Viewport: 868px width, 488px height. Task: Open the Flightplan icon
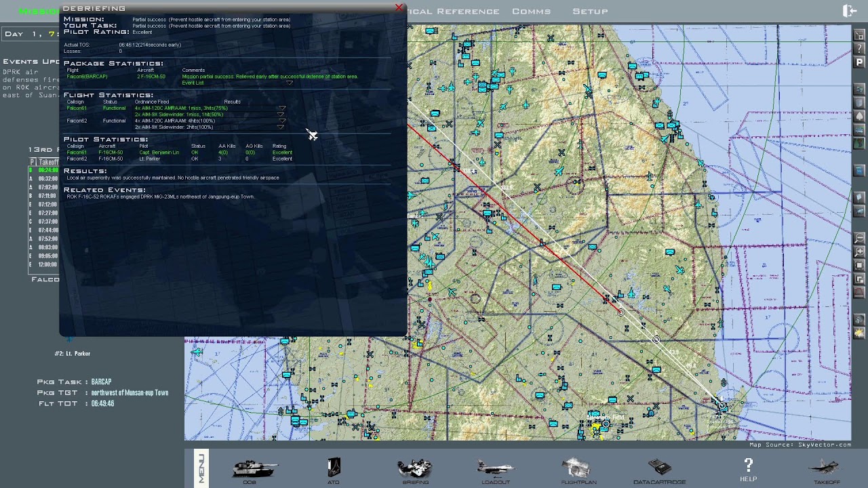(x=578, y=468)
